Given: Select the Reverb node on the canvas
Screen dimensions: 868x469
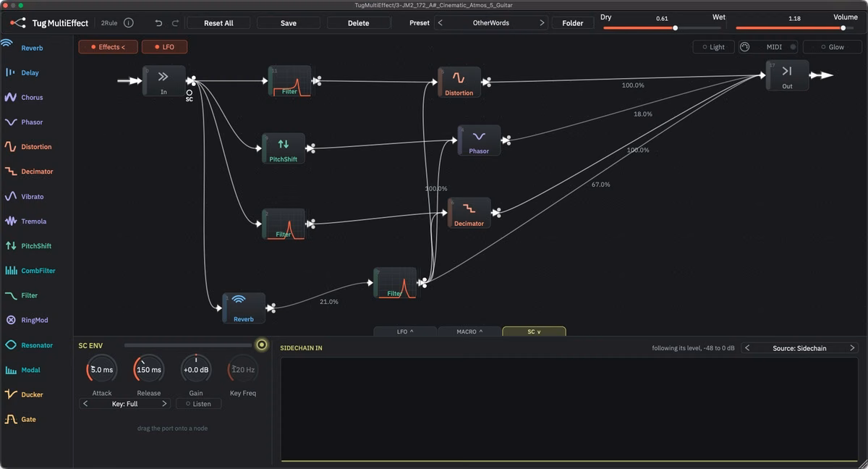Looking at the screenshot, I should coord(244,308).
